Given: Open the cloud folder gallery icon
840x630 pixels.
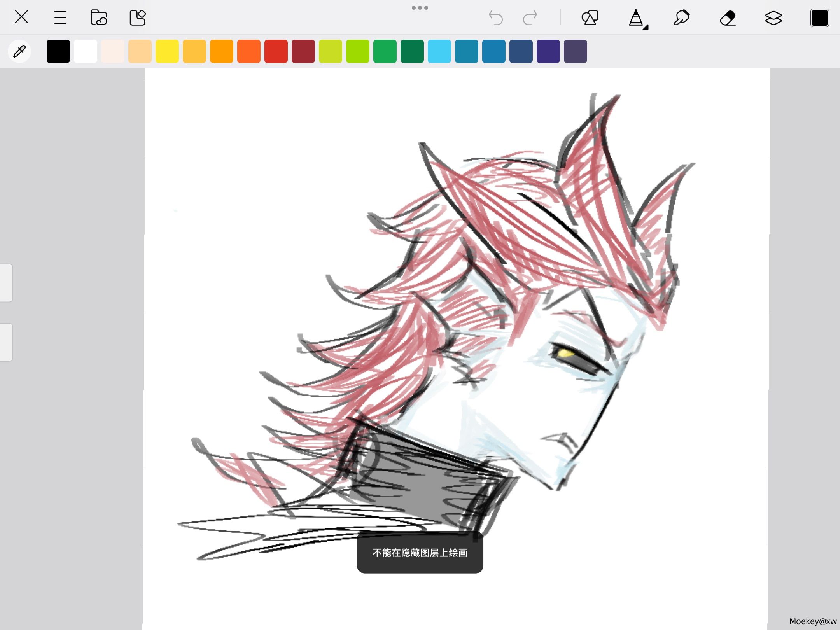Looking at the screenshot, I should (x=99, y=17).
